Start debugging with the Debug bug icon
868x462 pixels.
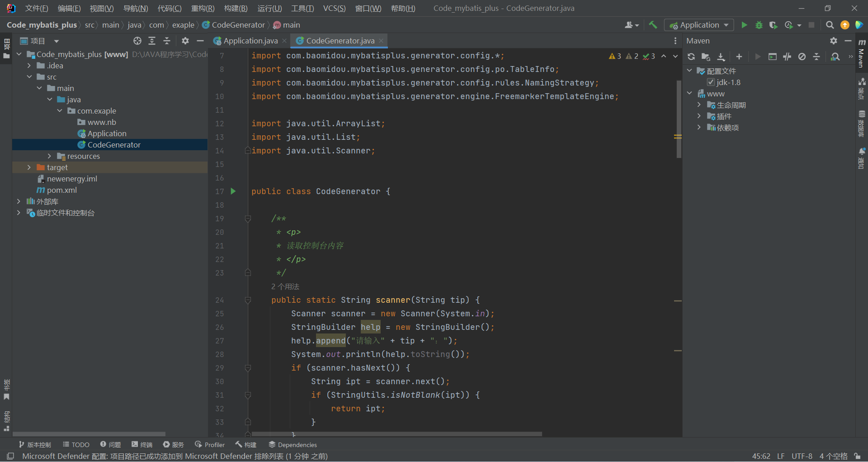(759, 25)
